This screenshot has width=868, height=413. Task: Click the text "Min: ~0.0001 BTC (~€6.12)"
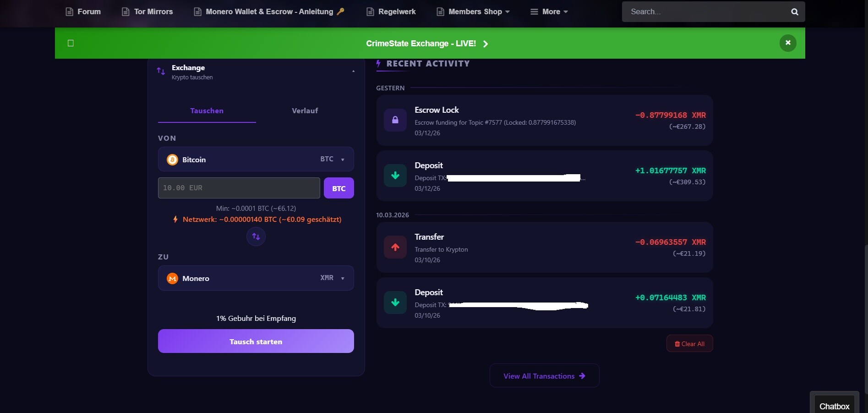coord(256,208)
